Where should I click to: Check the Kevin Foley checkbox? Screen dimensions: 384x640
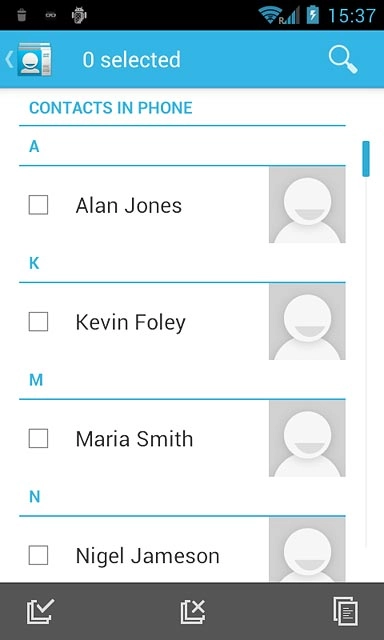pyautogui.click(x=38, y=322)
